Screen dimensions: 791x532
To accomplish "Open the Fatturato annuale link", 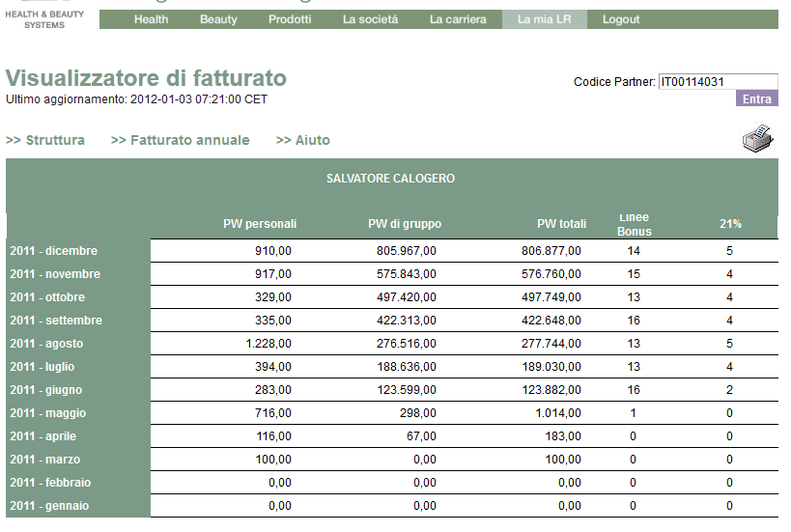I will pyautogui.click(x=180, y=140).
